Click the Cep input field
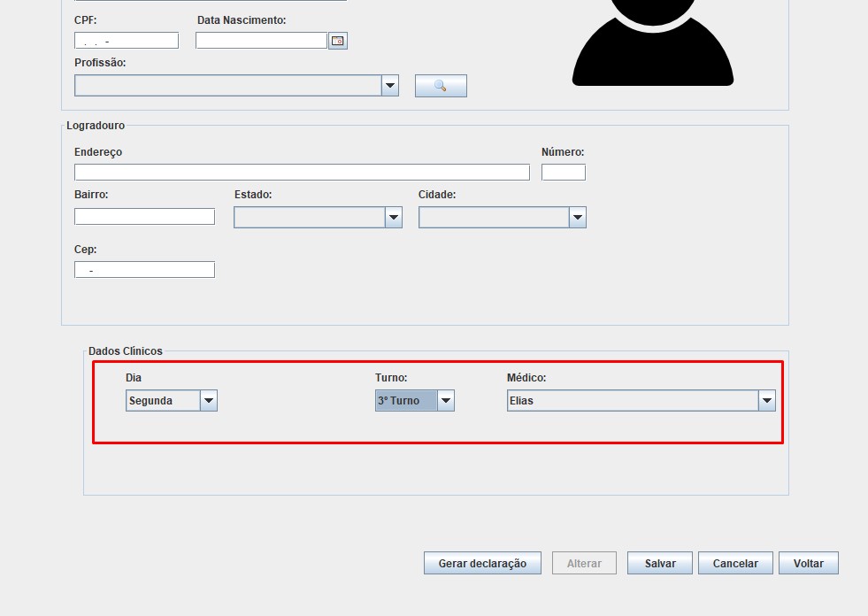The height and width of the screenshot is (616, 868). (144, 270)
